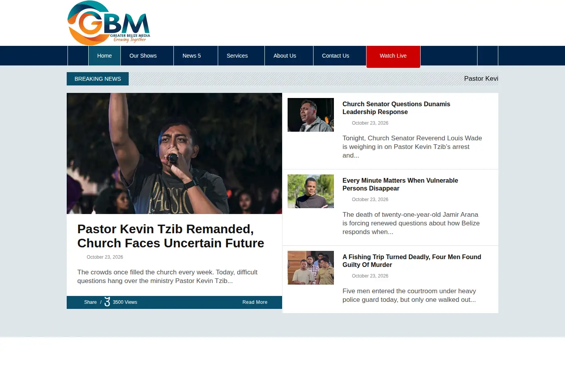Open headline Pastor Kevin Tzib Remanded article

[171, 236]
